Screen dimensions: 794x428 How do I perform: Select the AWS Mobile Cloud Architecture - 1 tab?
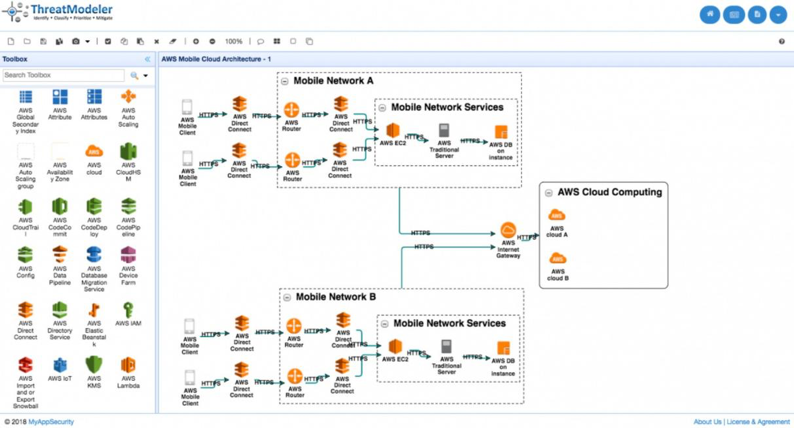(216, 59)
